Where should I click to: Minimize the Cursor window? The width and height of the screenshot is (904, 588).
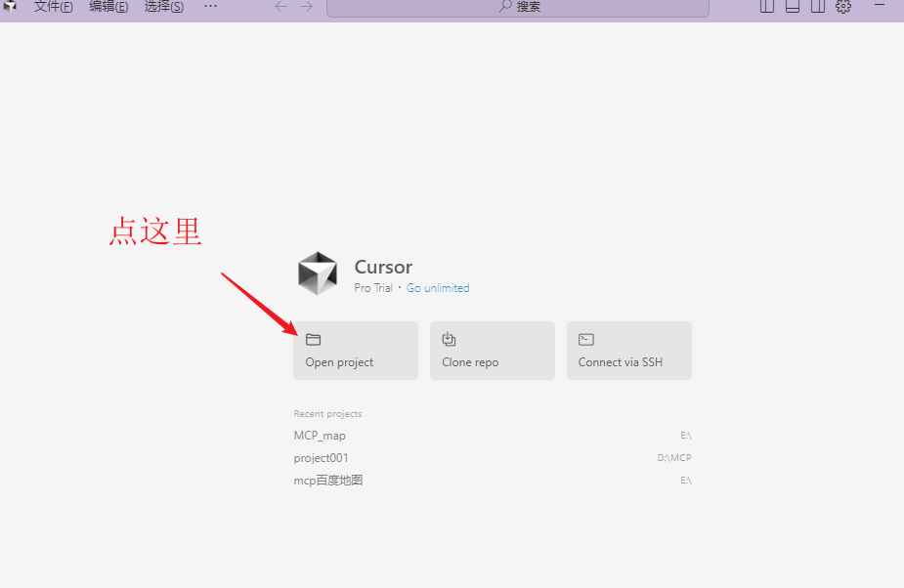pyautogui.click(x=880, y=5)
